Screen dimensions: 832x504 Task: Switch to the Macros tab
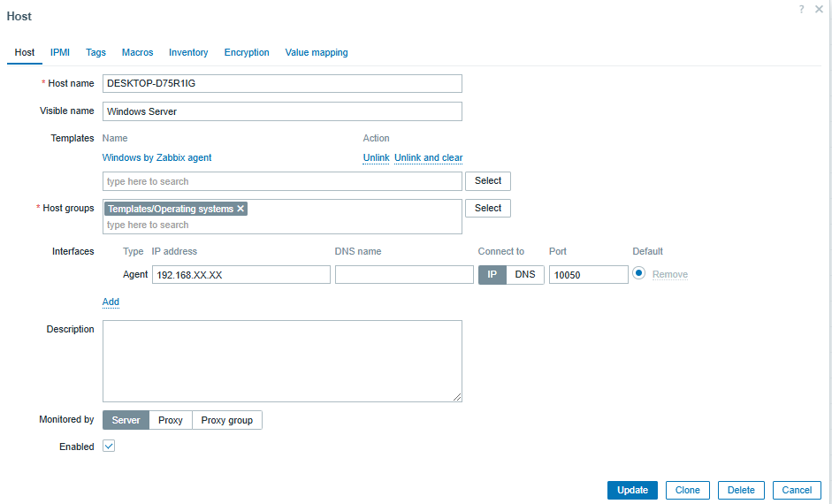(x=137, y=52)
